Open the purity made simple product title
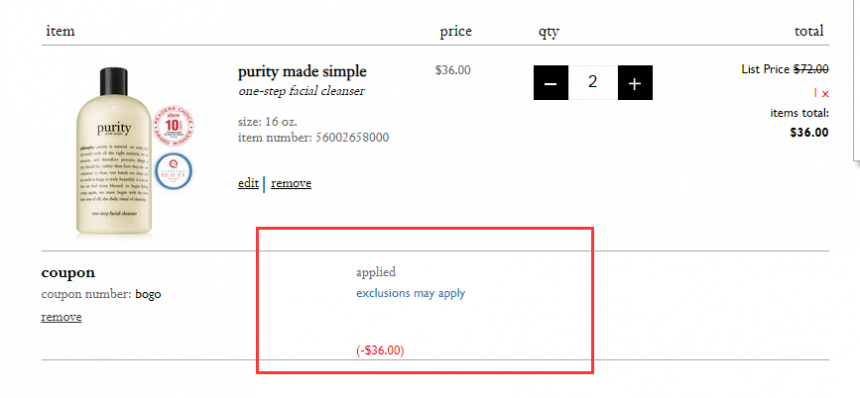Viewport: 860px width, 398px height. [x=302, y=72]
